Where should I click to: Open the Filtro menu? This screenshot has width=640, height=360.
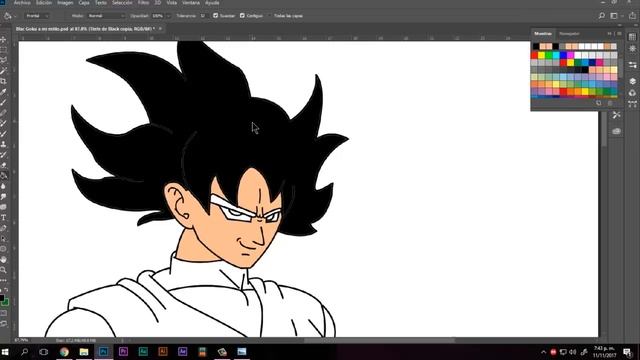point(143,3)
